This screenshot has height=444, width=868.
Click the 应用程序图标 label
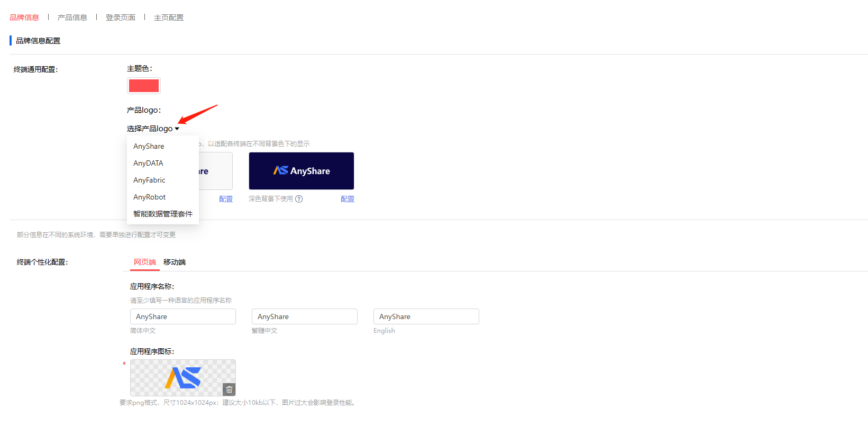click(152, 351)
